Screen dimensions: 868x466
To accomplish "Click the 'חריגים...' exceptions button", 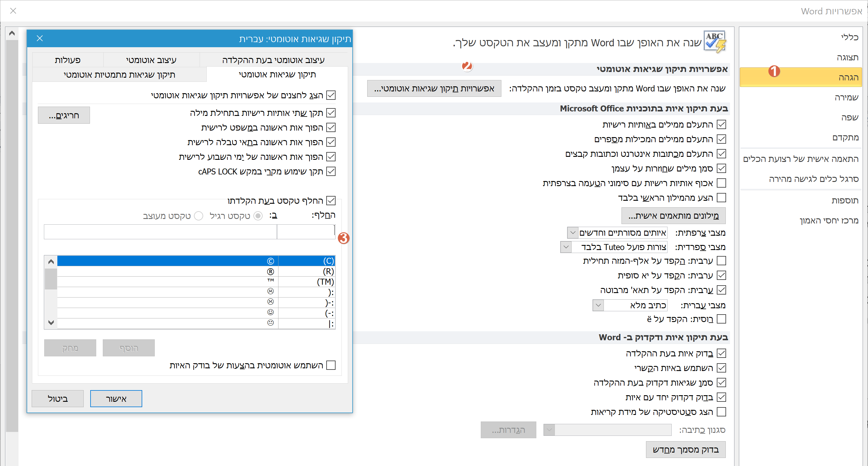I will pos(64,116).
